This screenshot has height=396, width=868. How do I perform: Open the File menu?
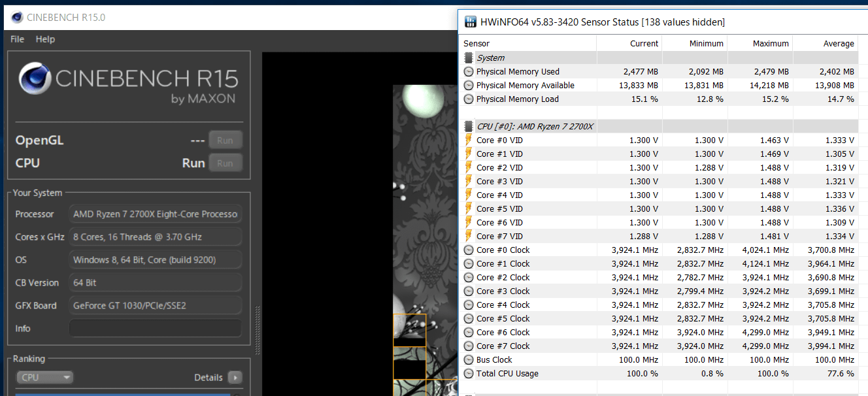click(17, 39)
